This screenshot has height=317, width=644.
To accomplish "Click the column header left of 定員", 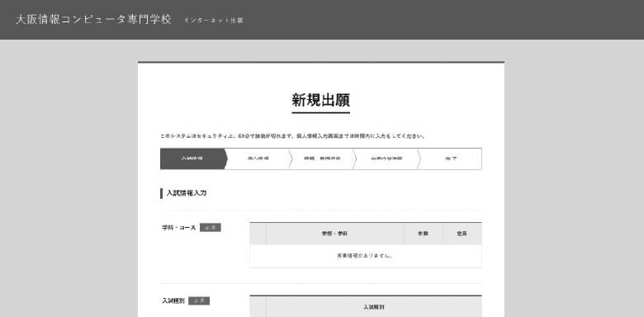I will 423,234.
